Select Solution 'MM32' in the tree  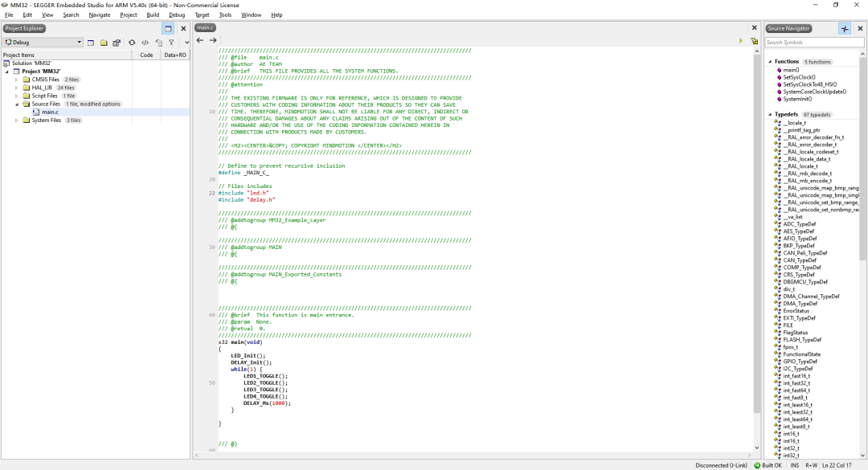[x=31, y=63]
